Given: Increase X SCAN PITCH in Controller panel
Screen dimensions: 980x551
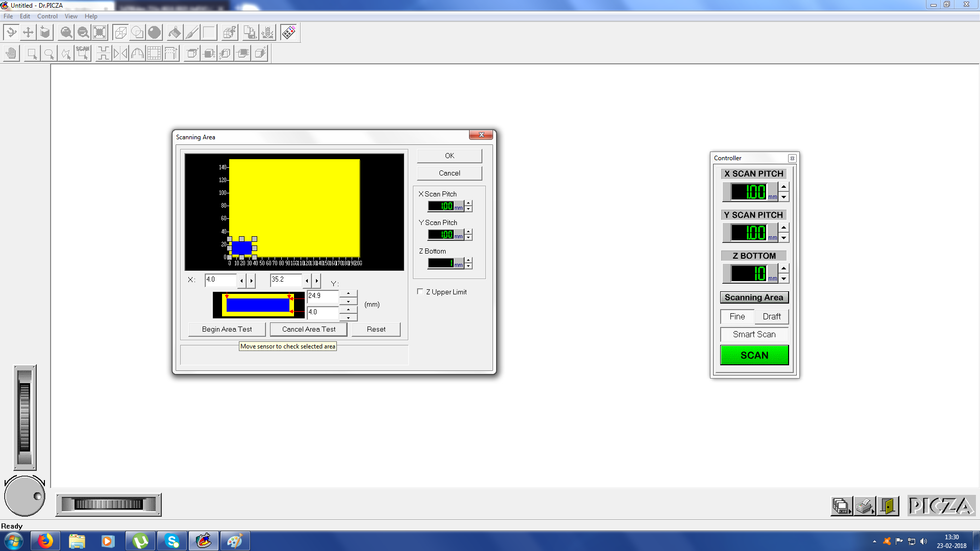Looking at the screenshot, I should [x=783, y=187].
